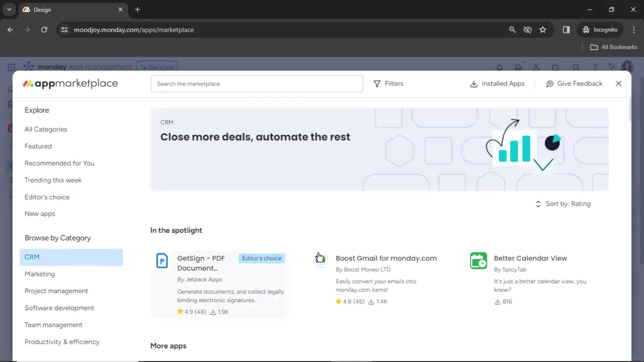
Task: Click Give Feedback
Action: click(x=574, y=84)
